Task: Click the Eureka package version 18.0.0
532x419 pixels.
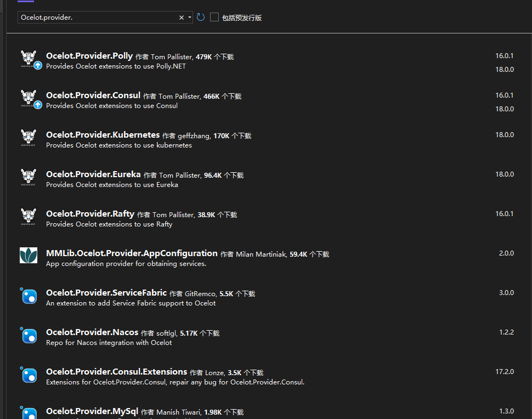Action: click(x=505, y=174)
